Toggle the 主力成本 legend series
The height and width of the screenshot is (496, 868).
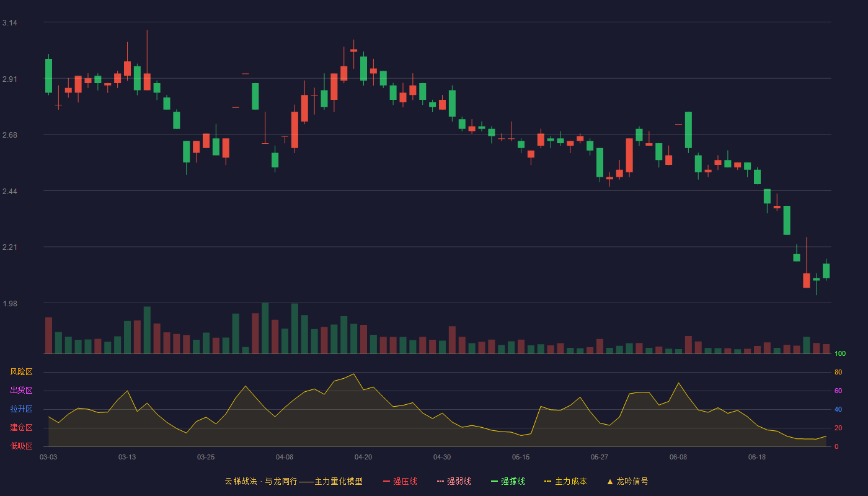pyautogui.click(x=565, y=481)
